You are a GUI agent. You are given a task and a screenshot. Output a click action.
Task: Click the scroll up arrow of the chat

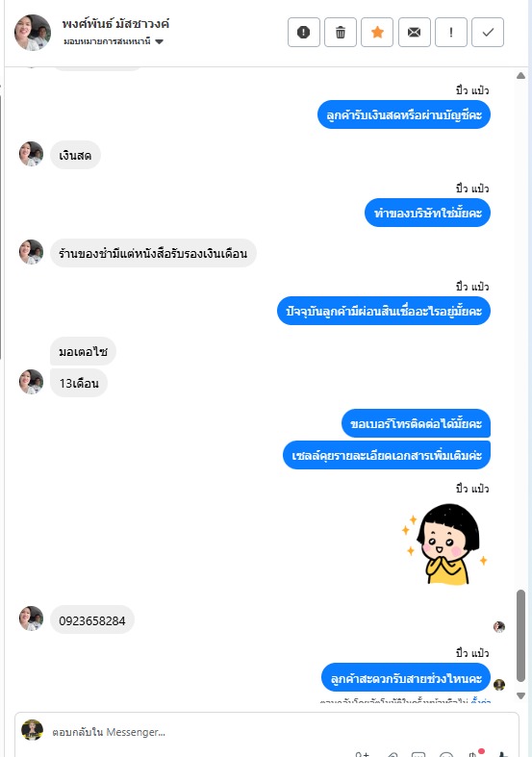[x=520, y=75]
